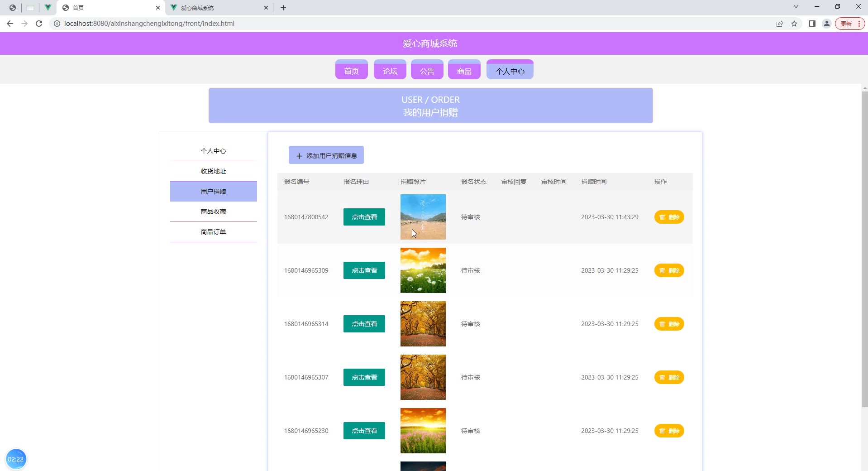The image size is (868, 471).
Task: Open new tab with plus icon
Action: pyautogui.click(x=283, y=8)
